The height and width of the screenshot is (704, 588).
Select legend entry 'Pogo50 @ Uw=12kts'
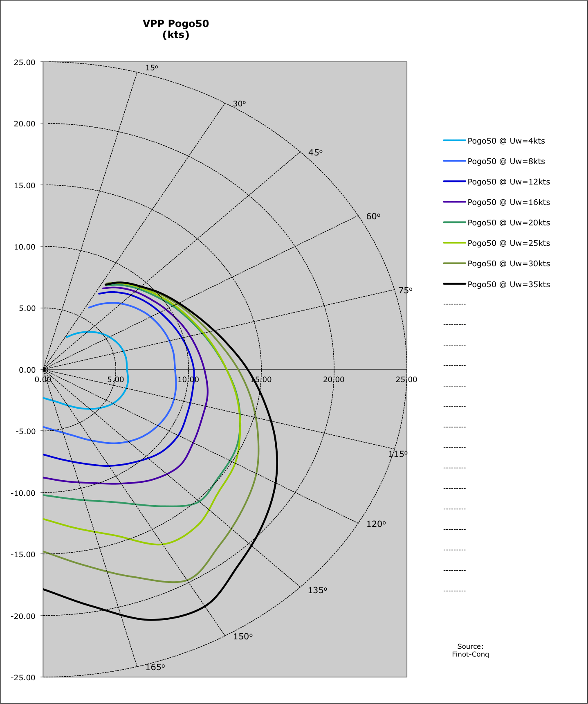click(497, 182)
